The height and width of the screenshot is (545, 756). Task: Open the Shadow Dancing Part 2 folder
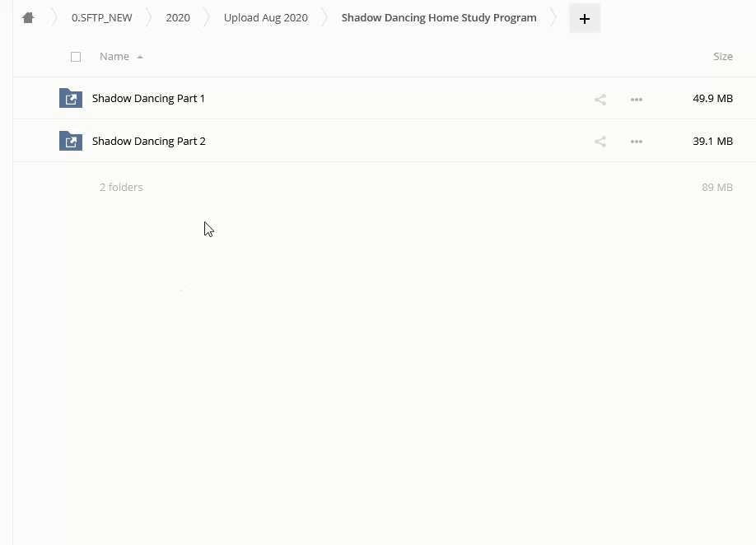148,141
